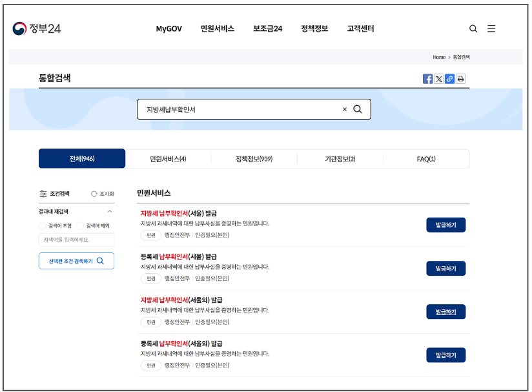Click Home in the breadcrumb
This screenshot has width=532, height=392.
(x=439, y=57)
